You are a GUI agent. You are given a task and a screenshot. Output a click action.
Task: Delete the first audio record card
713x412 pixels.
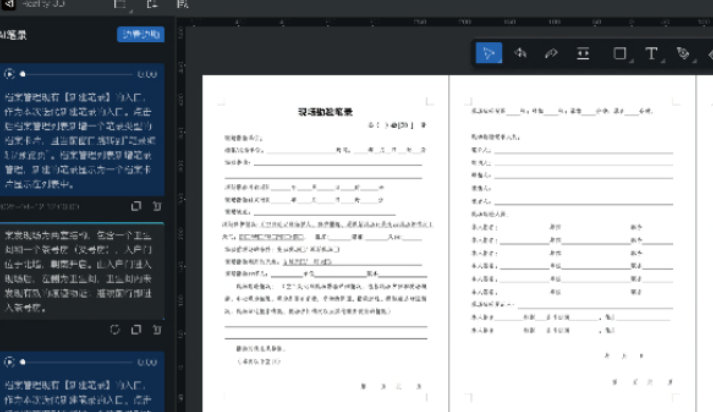(154, 206)
